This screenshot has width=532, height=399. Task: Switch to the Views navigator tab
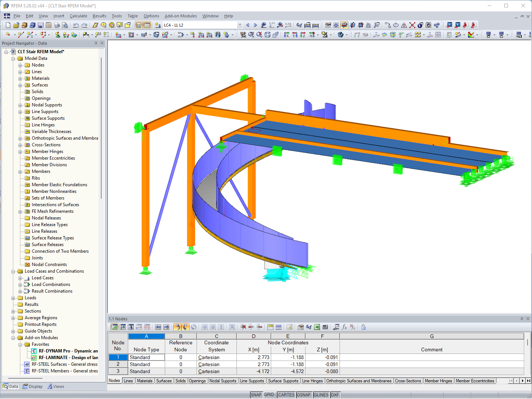point(56,386)
